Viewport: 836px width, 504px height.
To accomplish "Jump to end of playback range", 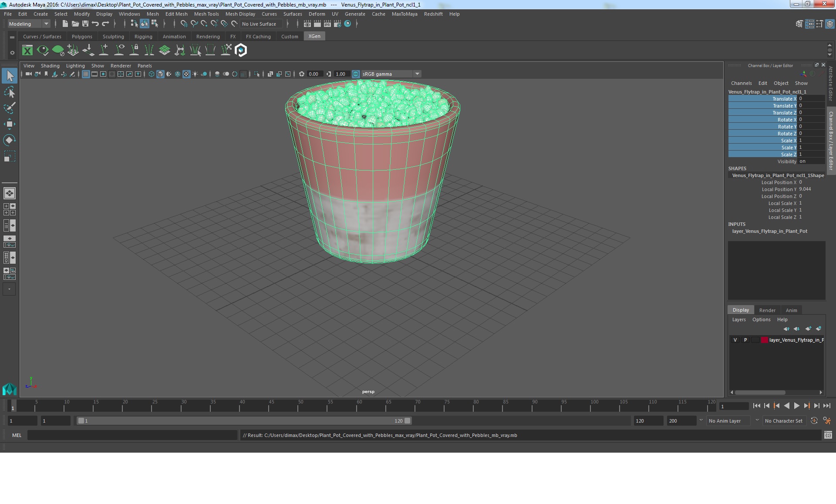I will [826, 406].
